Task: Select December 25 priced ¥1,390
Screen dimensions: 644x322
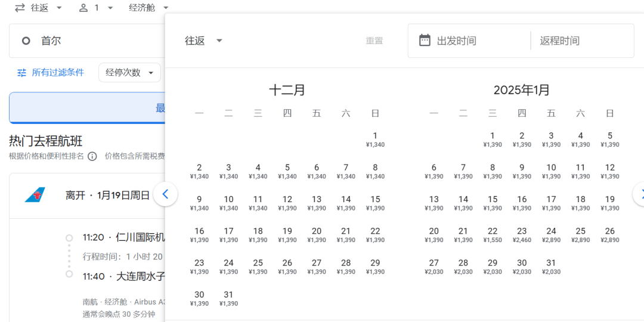Action: pyautogui.click(x=258, y=266)
